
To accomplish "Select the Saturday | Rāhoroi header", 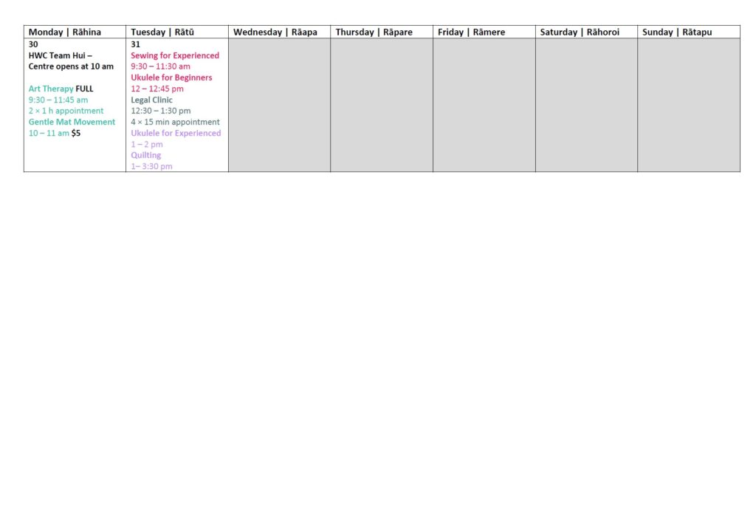I will [580, 32].
